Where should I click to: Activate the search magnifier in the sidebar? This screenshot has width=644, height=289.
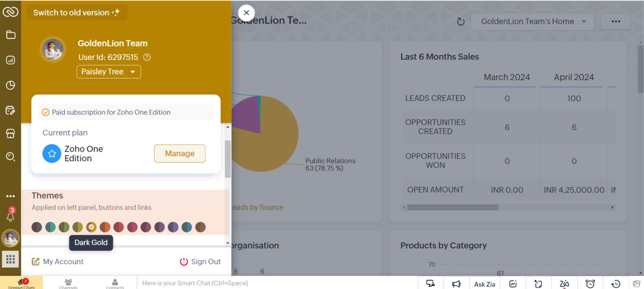coord(10,156)
